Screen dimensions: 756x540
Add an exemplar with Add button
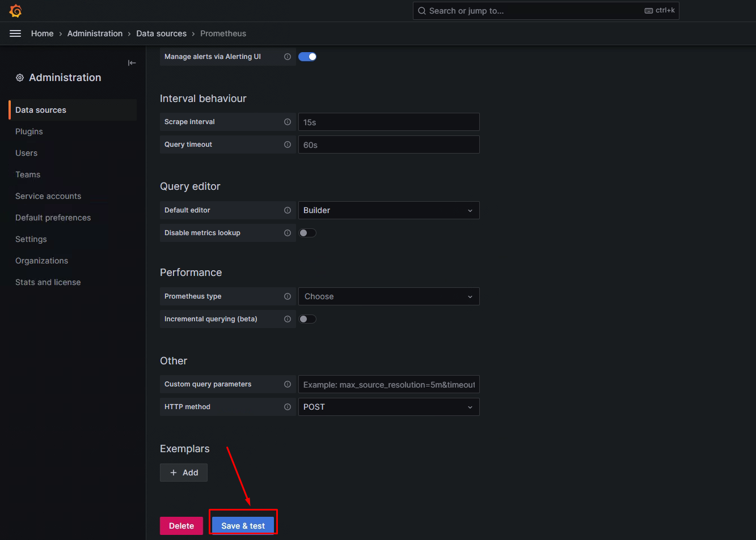184,473
